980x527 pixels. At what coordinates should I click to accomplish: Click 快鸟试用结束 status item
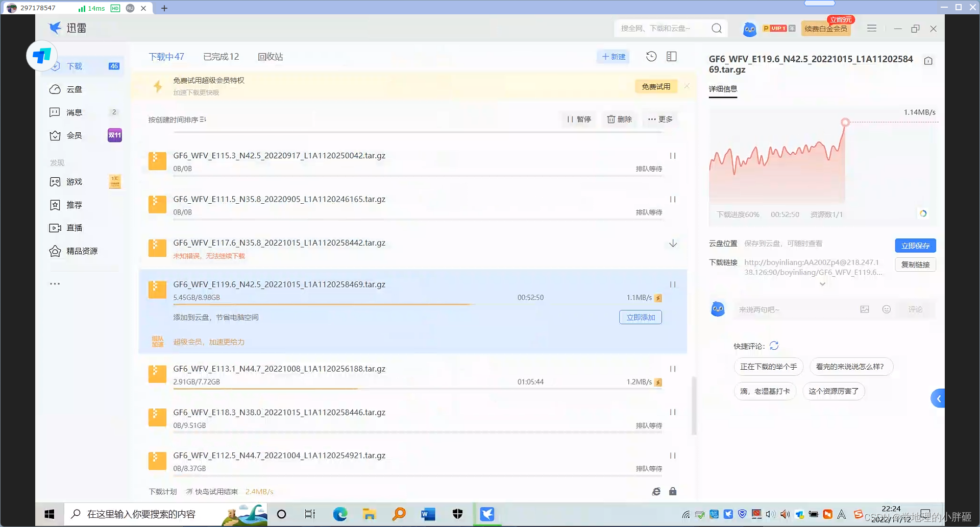click(x=212, y=492)
